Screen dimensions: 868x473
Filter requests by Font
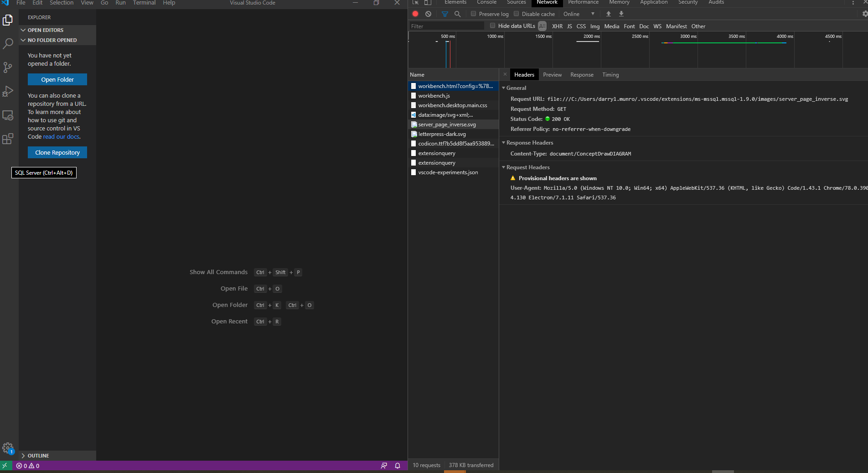pyautogui.click(x=629, y=26)
